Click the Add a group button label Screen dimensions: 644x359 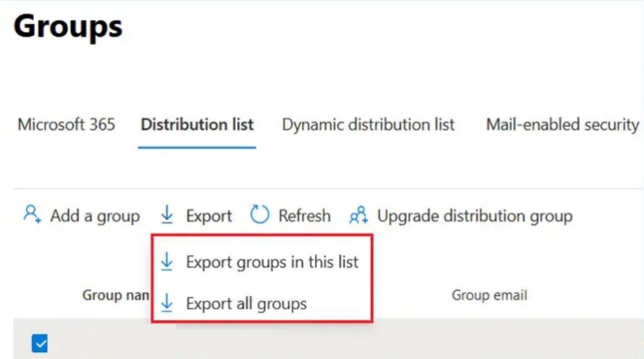tap(95, 216)
